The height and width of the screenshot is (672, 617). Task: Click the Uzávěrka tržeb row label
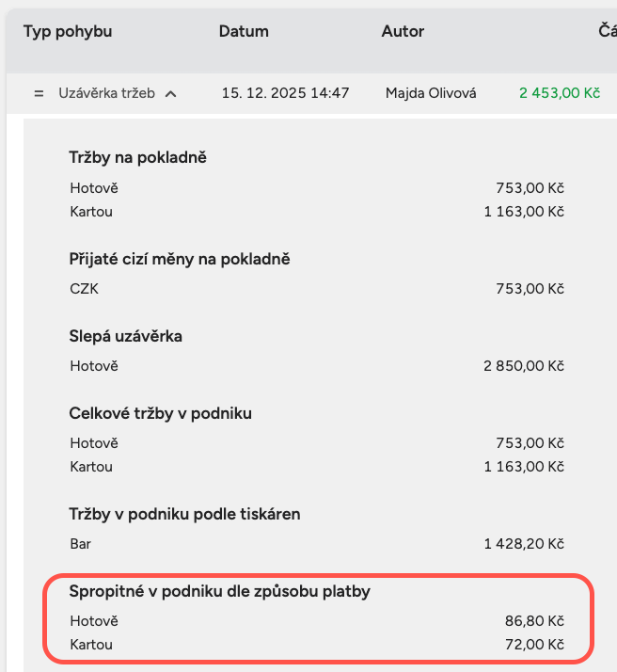(x=106, y=93)
